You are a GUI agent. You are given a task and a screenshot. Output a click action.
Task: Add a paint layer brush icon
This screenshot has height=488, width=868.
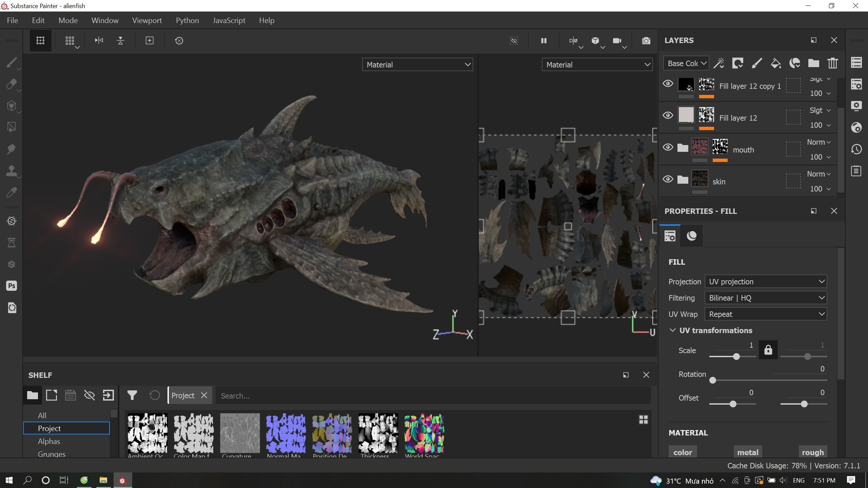757,63
